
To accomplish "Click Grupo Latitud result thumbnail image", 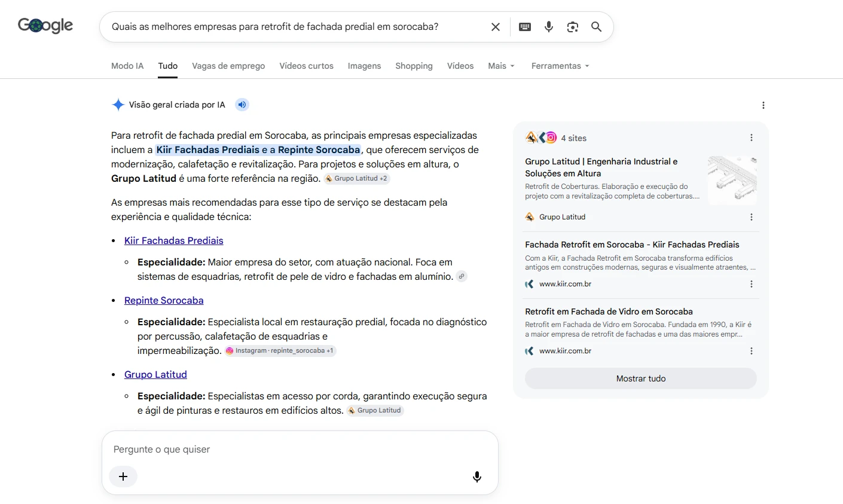I will tap(732, 180).
